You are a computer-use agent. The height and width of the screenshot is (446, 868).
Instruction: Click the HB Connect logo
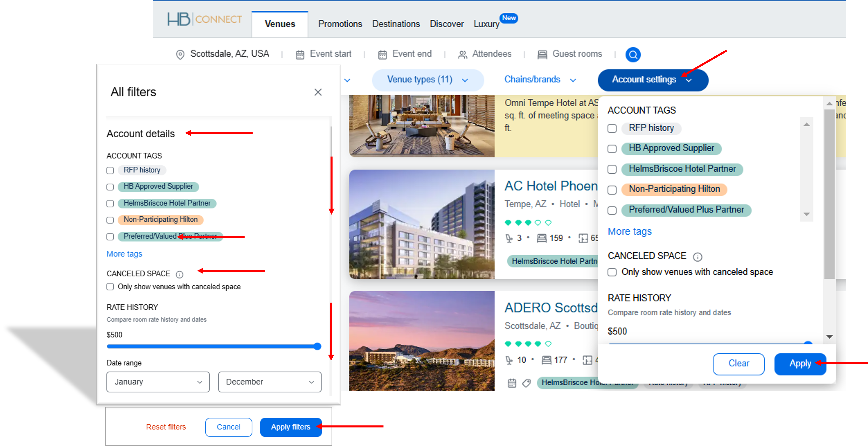click(x=205, y=19)
